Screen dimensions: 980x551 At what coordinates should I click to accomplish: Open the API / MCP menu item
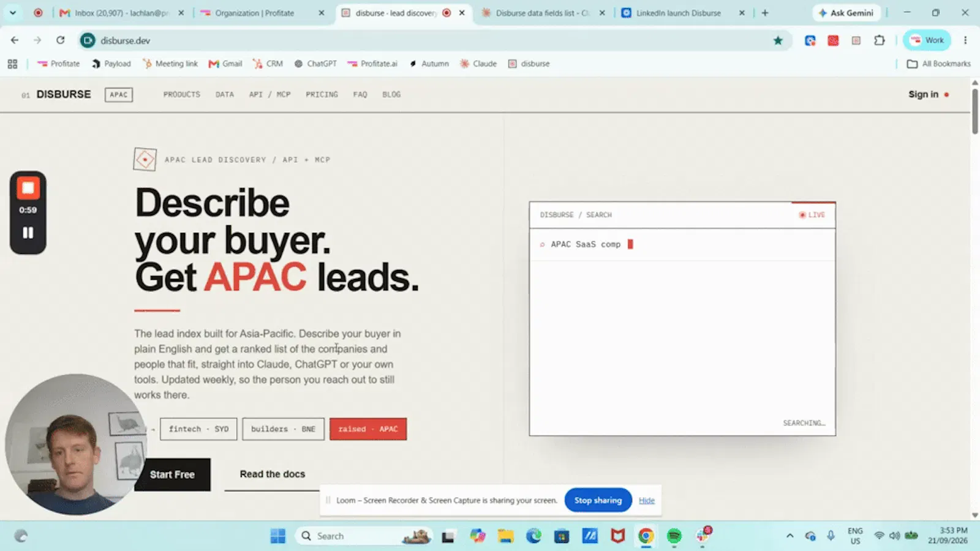(x=270, y=94)
